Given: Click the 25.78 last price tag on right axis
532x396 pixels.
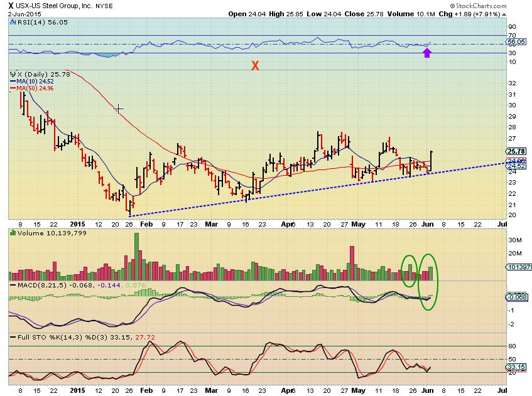Looking at the screenshot, I should coord(516,151).
